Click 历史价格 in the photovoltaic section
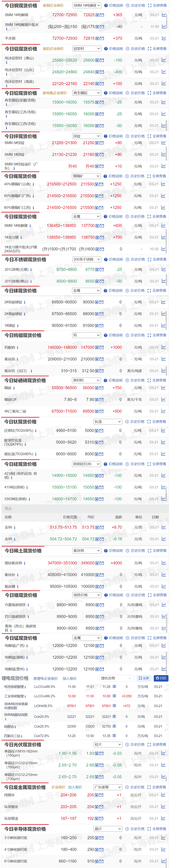The height and width of the screenshot is (868, 170). (135, 744)
